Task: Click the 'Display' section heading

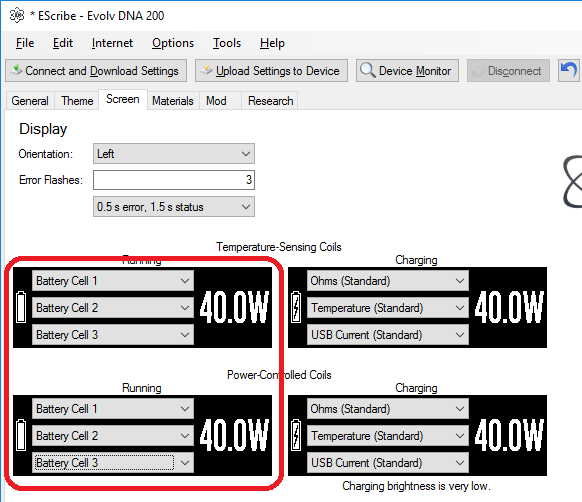Action: 43,129
